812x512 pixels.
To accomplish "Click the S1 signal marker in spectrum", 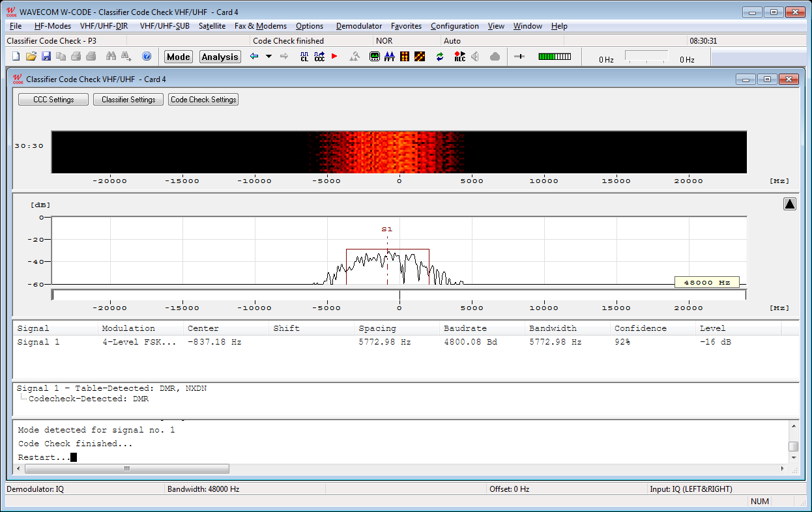I will click(x=387, y=229).
